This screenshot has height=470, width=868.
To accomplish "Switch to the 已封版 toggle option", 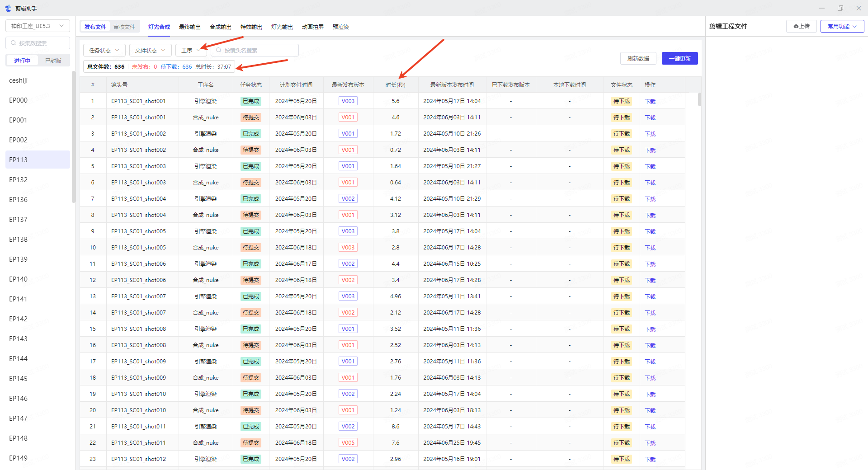I will [x=53, y=61].
